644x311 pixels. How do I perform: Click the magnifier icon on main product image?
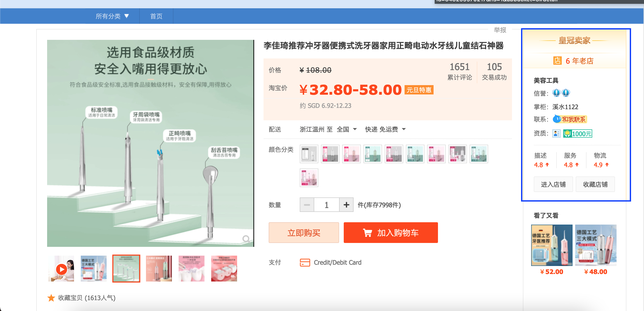246,239
